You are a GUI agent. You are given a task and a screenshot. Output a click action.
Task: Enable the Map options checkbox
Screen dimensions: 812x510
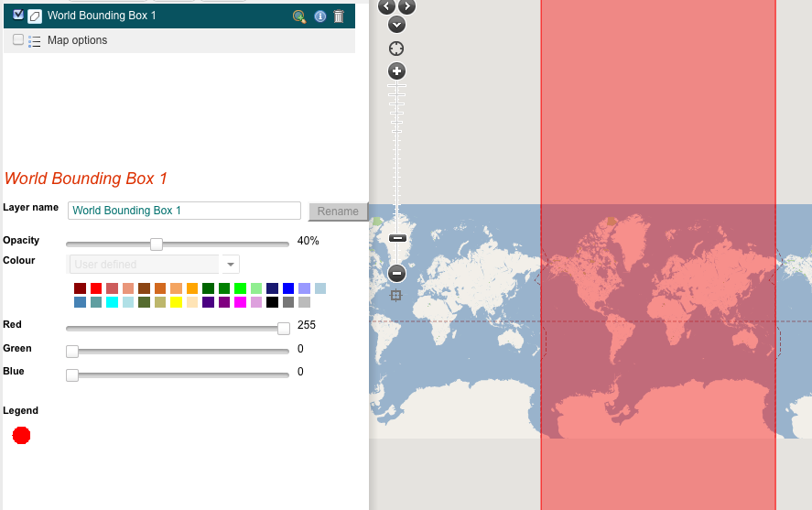[x=18, y=40]
